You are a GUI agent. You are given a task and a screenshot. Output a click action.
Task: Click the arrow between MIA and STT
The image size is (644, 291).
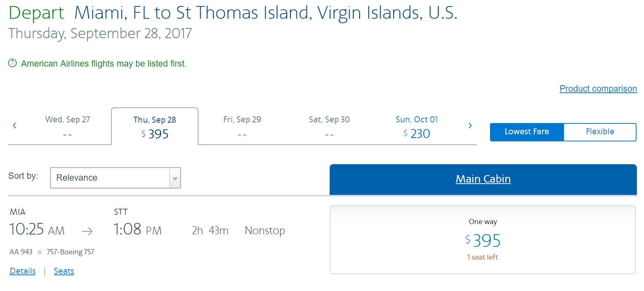87,232
